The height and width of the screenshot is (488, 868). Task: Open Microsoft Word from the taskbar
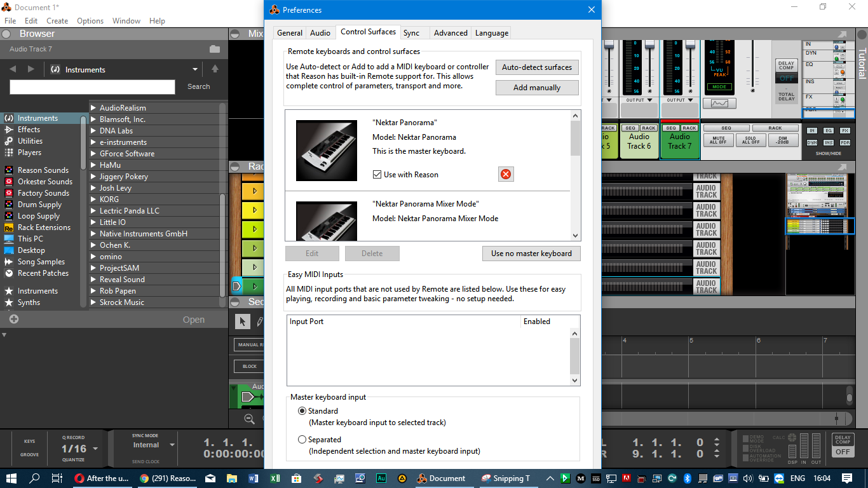[254, 478]
